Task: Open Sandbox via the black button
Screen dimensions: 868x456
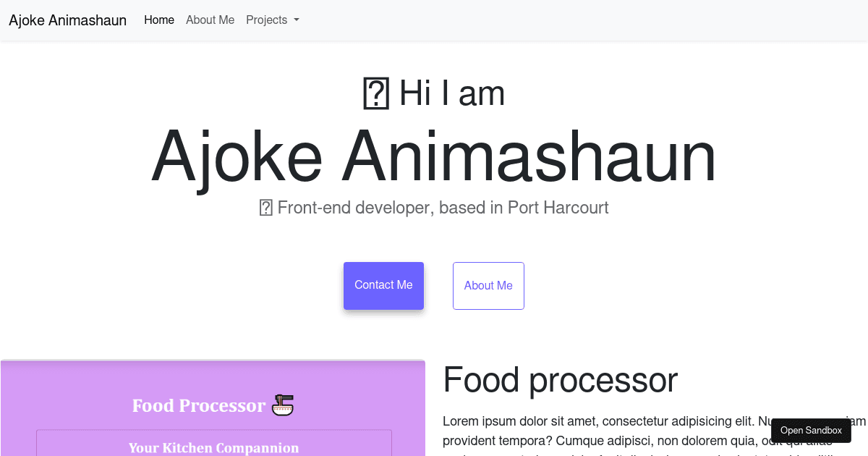Action: coord(811,431)
